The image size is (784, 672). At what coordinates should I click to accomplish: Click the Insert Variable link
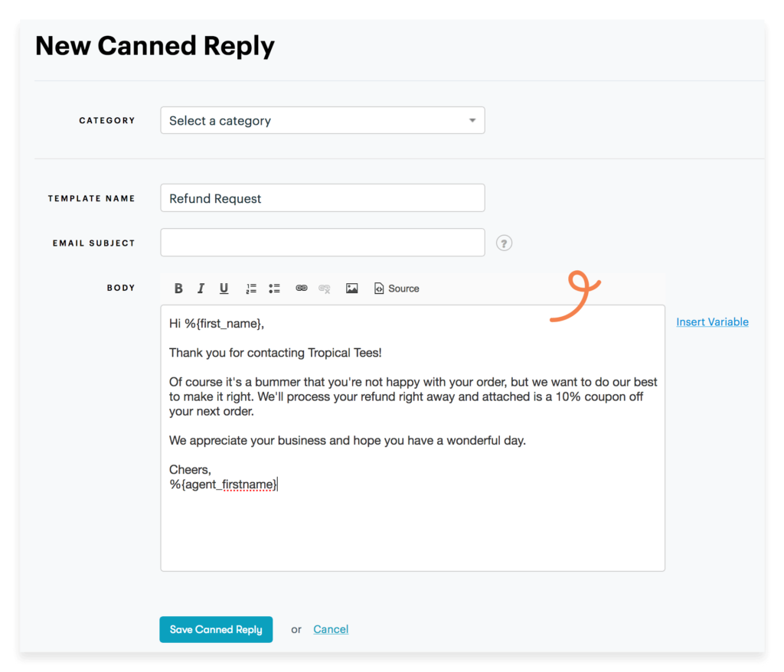click(712, 322)
